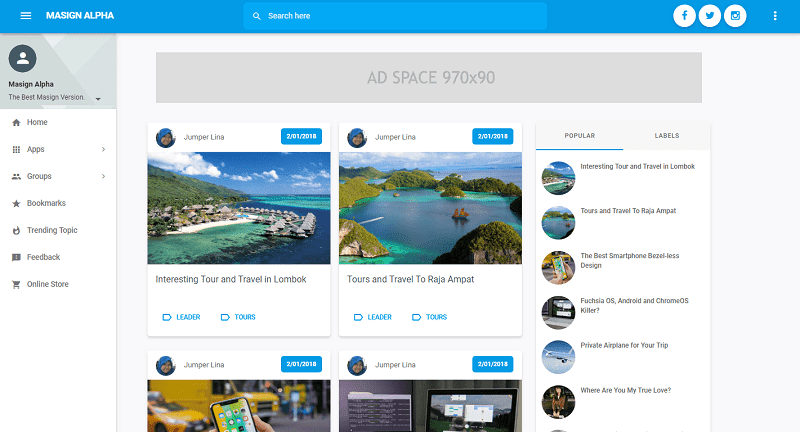Open popular link The Best Smartphone Bezel-less Design
This screenshot has height=432, width=800.
630,261
